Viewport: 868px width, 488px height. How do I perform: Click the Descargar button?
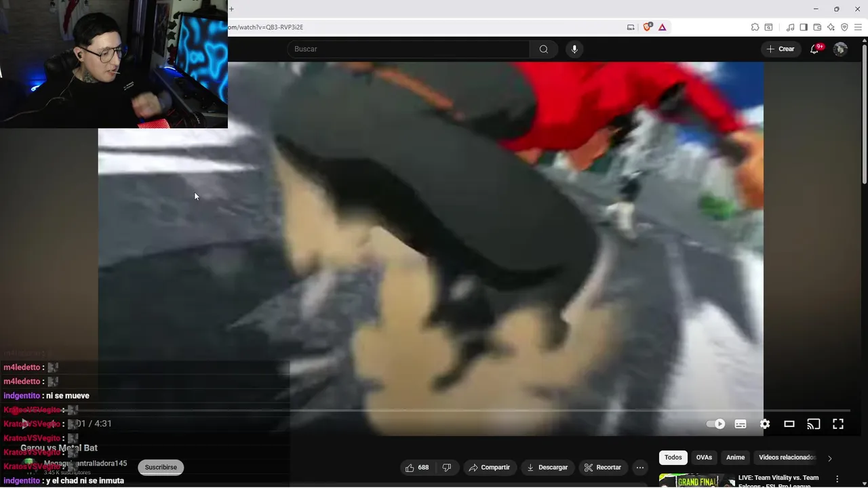pyautogui.click(x=547, y=468)
